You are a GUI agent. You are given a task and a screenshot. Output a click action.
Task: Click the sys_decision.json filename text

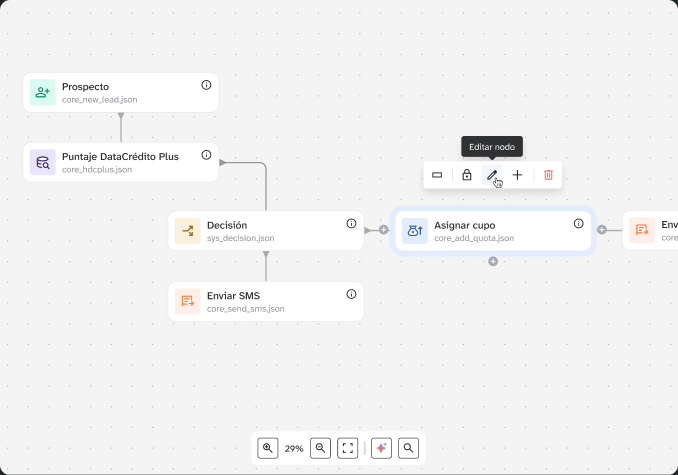point(240,238)
